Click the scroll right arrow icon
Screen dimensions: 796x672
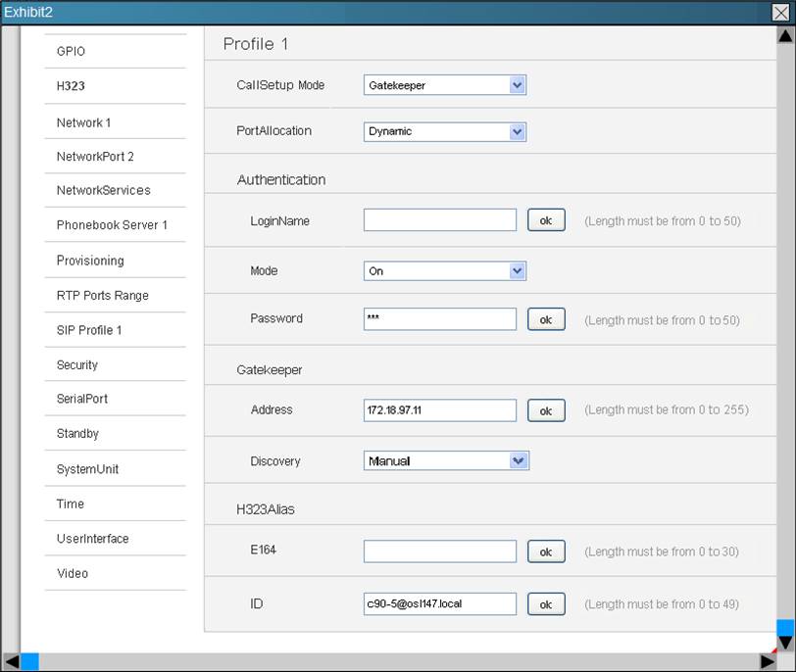[x=768, y=662]
